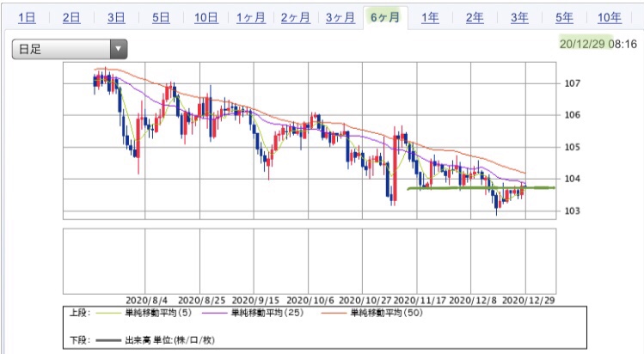Select the 3年 period tab
Image resolution: width=644 pixels, height=354 pixels.
(x=519, y=18)
